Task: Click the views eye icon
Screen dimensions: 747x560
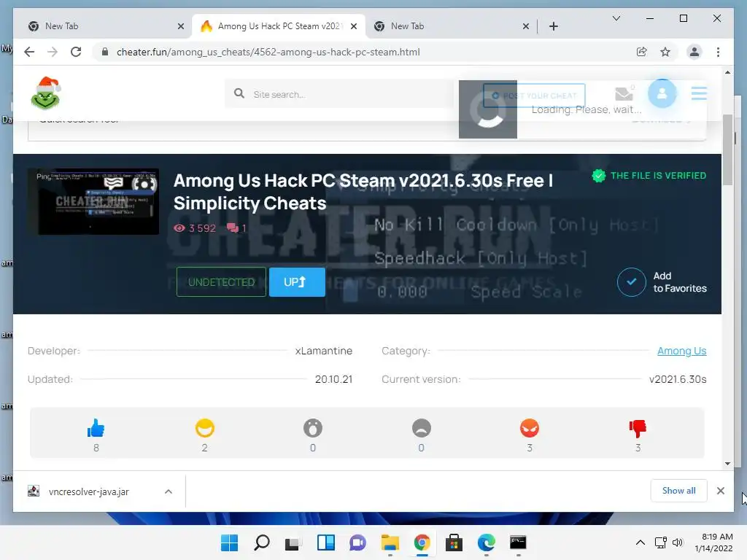Action: (x=179, y=228)
